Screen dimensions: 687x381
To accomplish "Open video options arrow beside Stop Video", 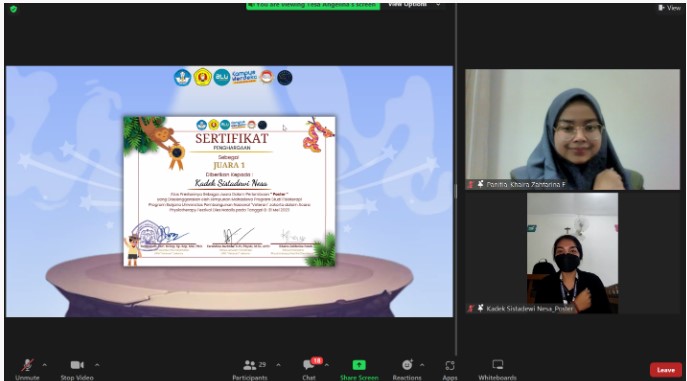I will 97,365.
